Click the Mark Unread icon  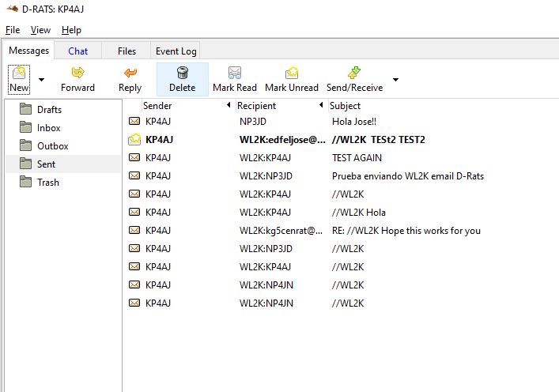click(x=292, y=73)
